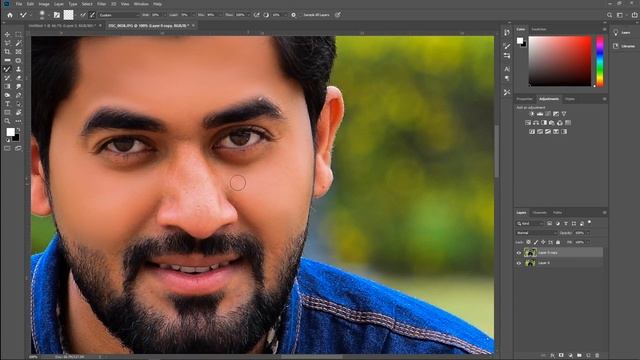This screenshot has height=360, width=640.
Task: Open the layer Opacity slider arrow
Action: [x=587, y=233]
